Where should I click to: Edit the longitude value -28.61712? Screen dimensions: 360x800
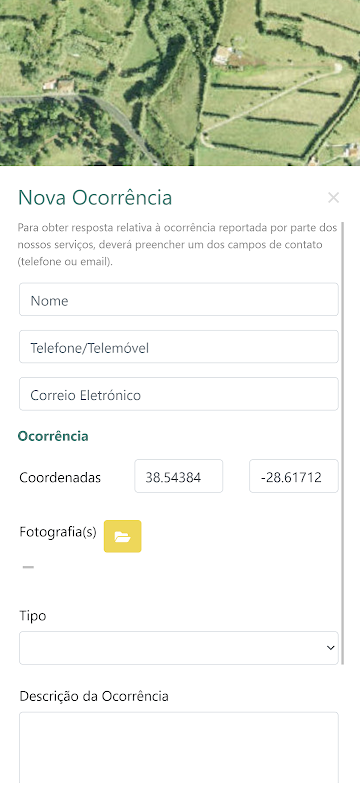pos(294,476)
